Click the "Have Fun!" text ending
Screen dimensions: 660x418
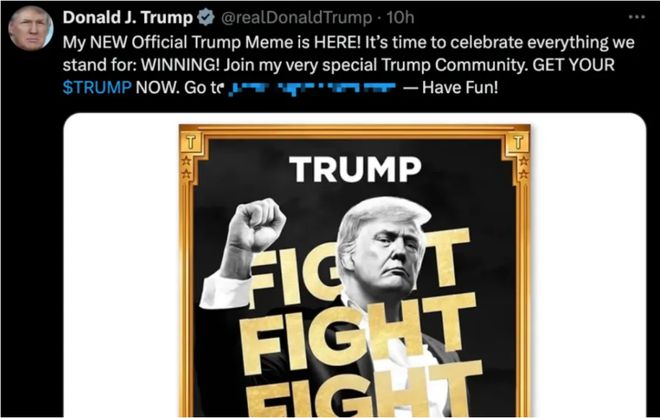pyautogui.click(x=460, y=88)
